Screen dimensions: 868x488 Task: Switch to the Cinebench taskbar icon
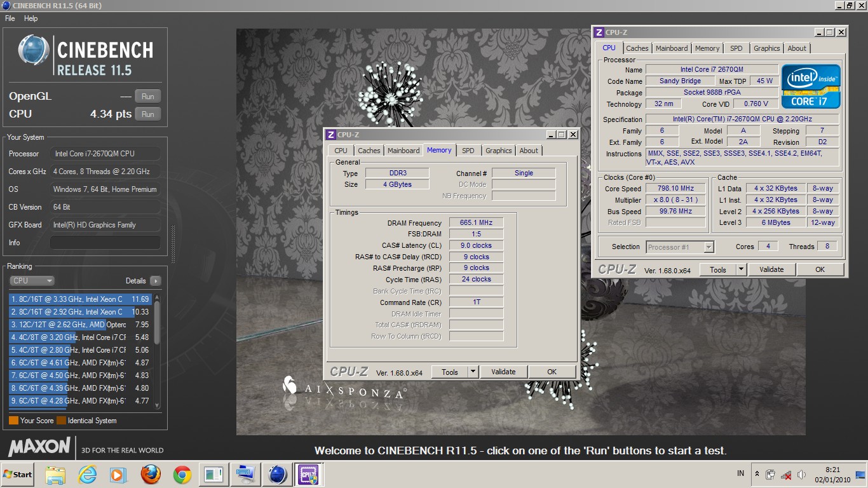pos(278,475)
